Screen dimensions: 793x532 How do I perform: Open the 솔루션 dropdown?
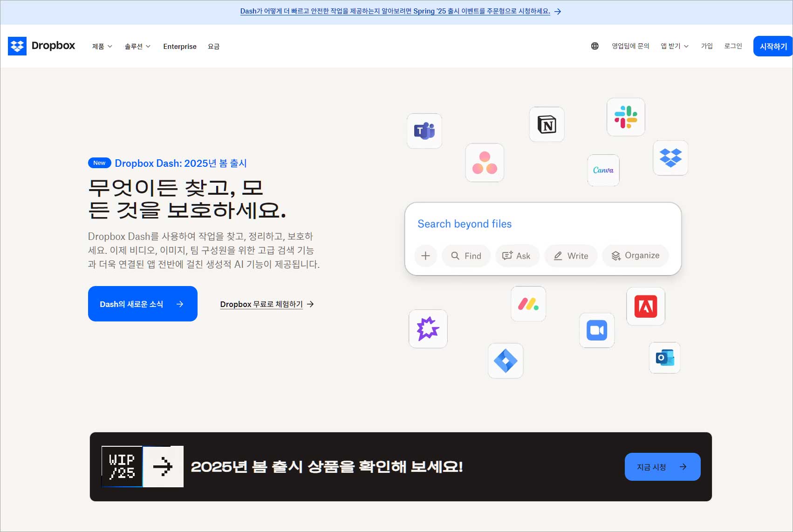(x=137, y=46)
